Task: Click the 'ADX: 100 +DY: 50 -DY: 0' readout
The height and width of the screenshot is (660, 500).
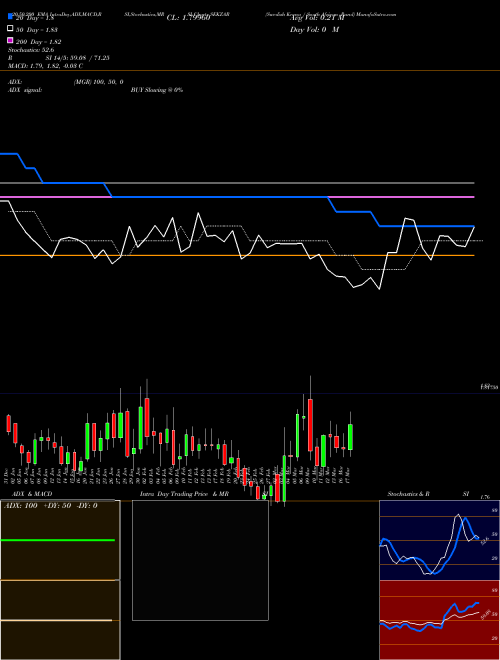Action: (51, 506)
